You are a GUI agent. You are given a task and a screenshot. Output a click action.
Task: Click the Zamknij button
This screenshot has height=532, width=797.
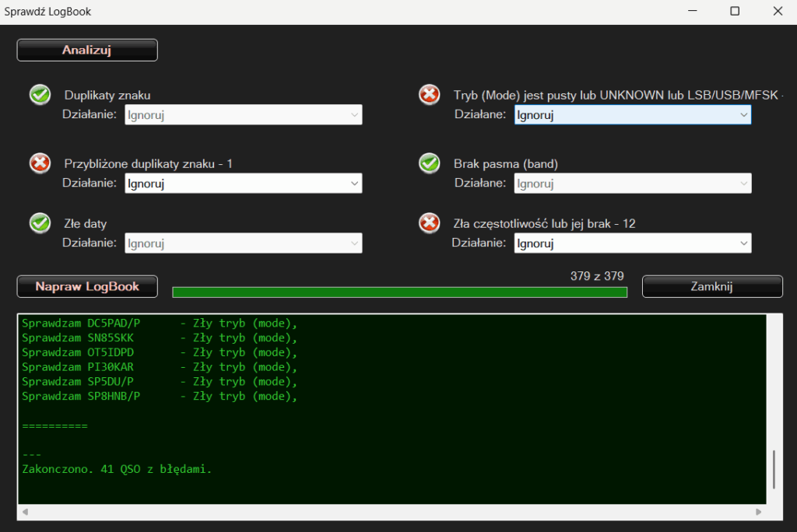coord(711,286)
